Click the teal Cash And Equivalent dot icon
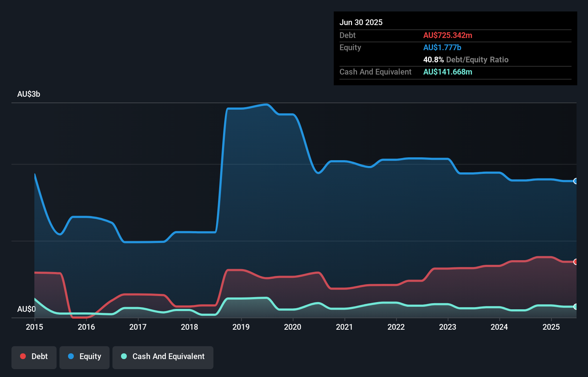Viewport: 588px width, 377px height. pyautogui.click(x=124, y=356)
